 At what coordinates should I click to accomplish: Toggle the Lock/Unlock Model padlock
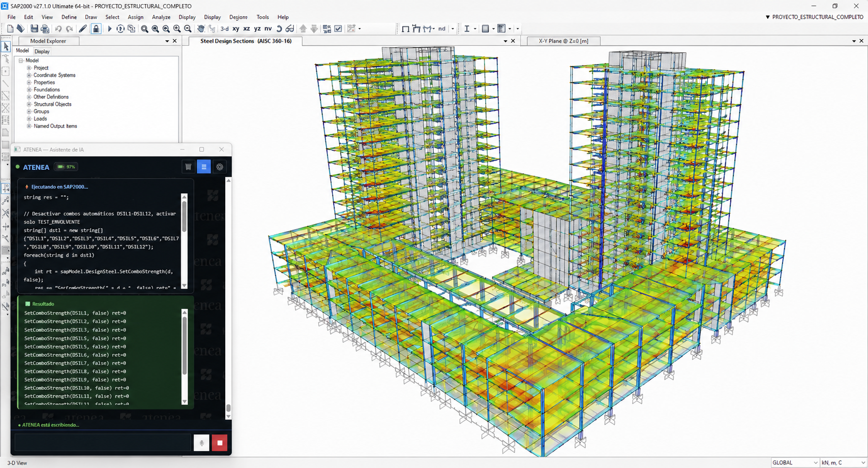tap(96, 29)
